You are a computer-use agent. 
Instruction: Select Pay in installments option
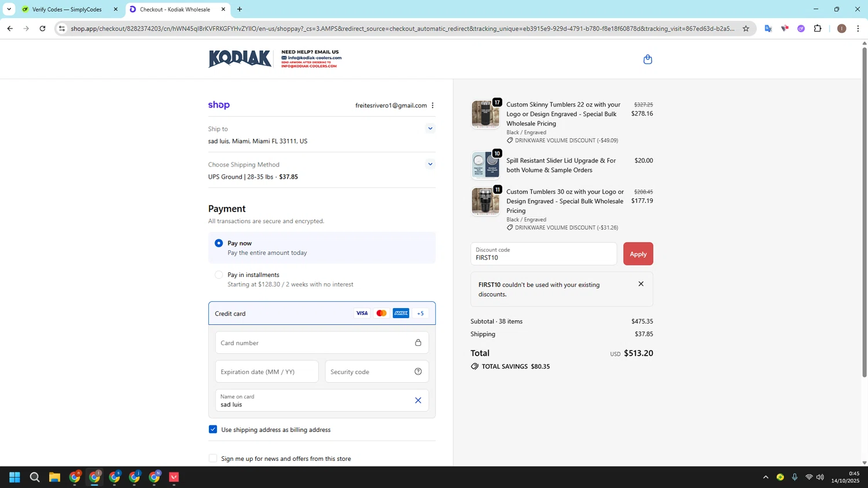tap(219, 275)
